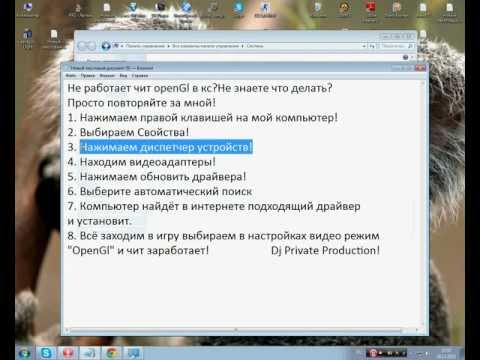This screenshot has width=480, height=360.
Task: Click the line "Просто повторяйте за мной!"
Action: coord(142,103)
